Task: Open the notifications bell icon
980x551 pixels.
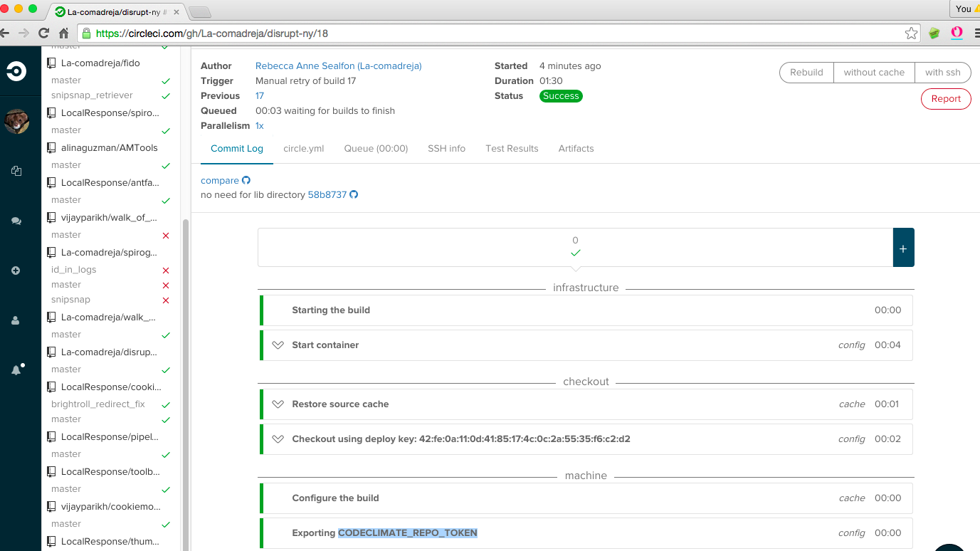Action: click(16, 369)
